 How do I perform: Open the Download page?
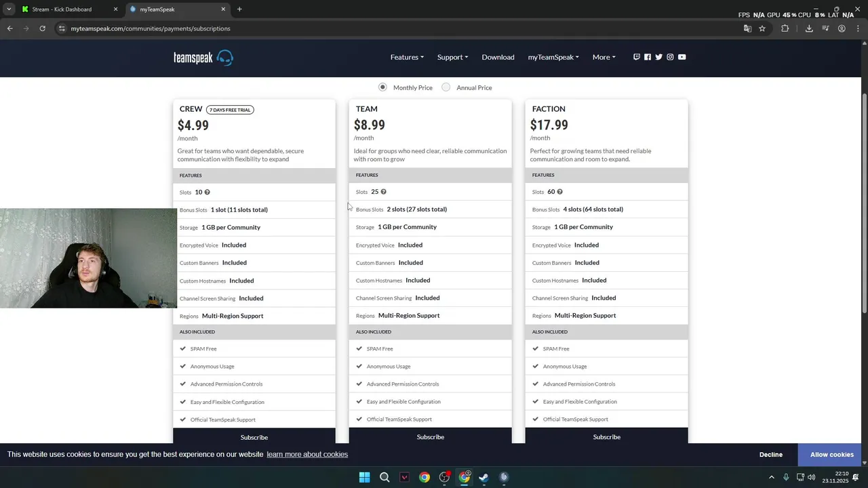[498, 57]
